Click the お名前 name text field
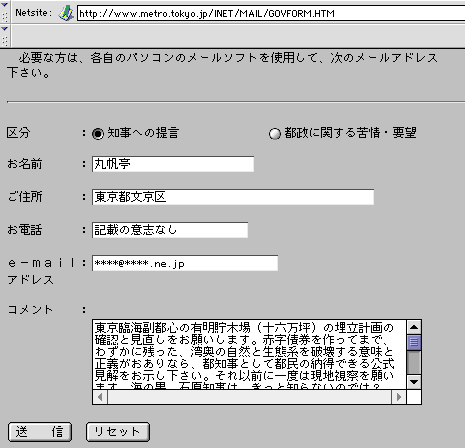Image resolution: width=465 pixels, height=448 pixels. [173, 164]
